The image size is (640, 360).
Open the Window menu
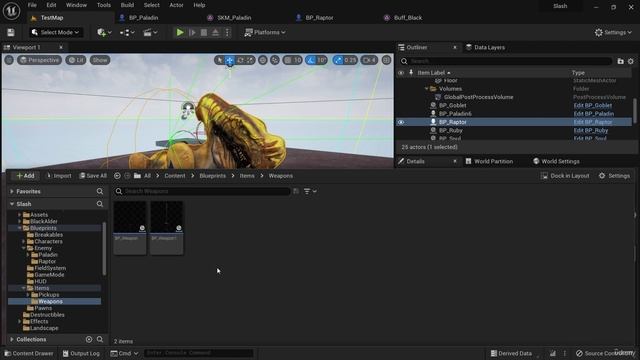(x=76, y=5)
